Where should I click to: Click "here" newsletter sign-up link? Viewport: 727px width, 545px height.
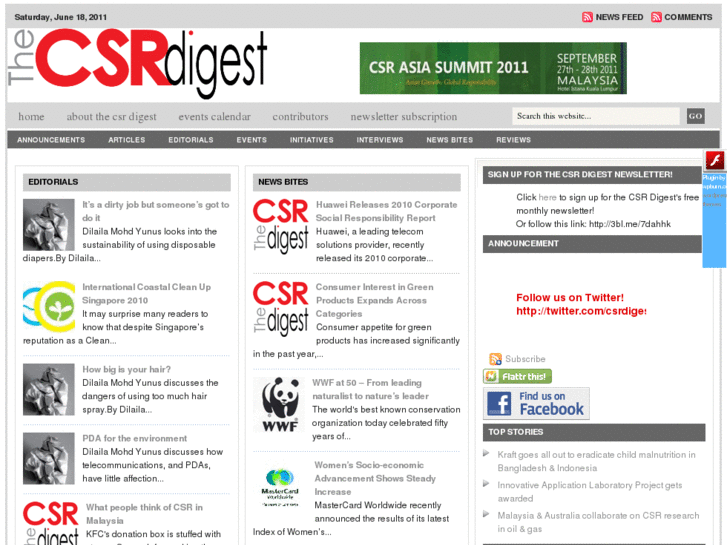tap(547, 198)
